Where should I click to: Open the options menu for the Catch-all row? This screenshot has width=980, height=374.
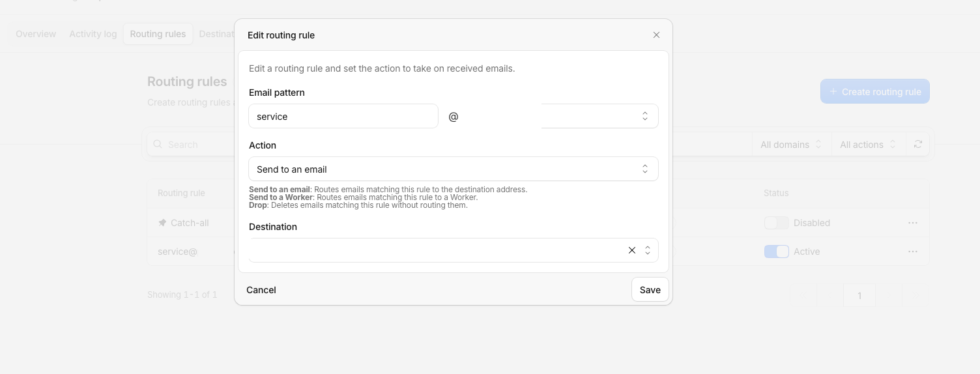click(913, 223)
